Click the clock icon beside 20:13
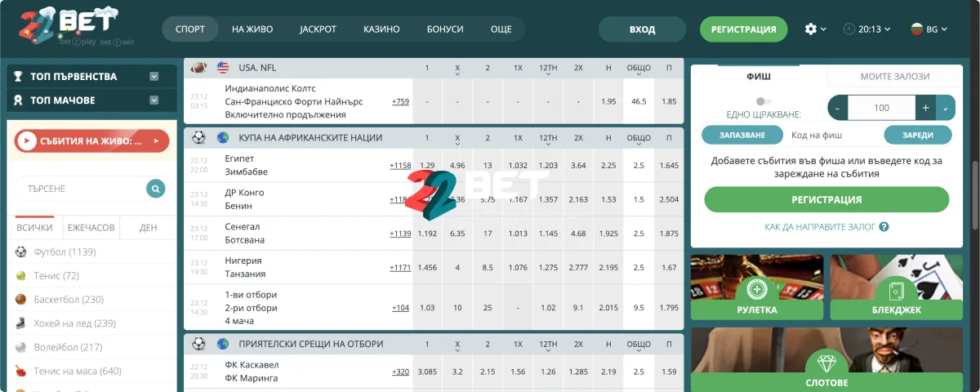Image resolution: width=980 pixels, height=392 pixels. pos(849,29)
